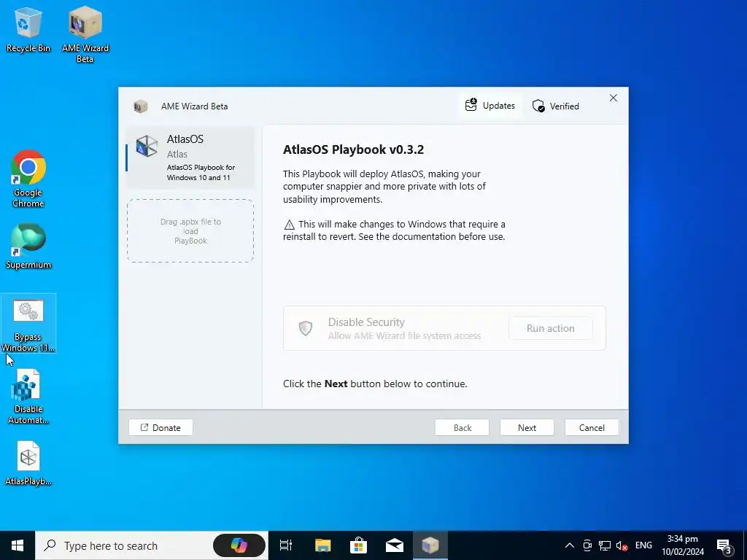This screenshot has height=560, width=747.
Task: Click the Disable Security shield icon
Action: coord(306,328)
